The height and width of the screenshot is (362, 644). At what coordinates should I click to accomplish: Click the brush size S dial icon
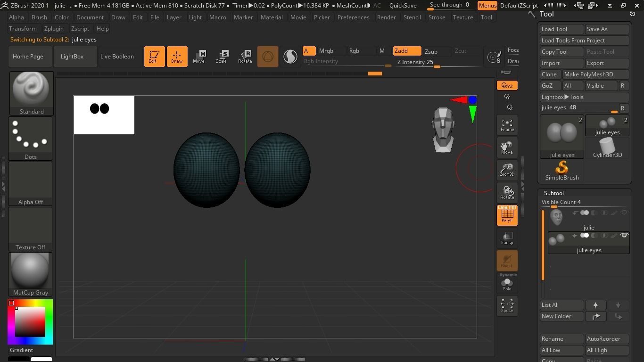coord(494,57)
